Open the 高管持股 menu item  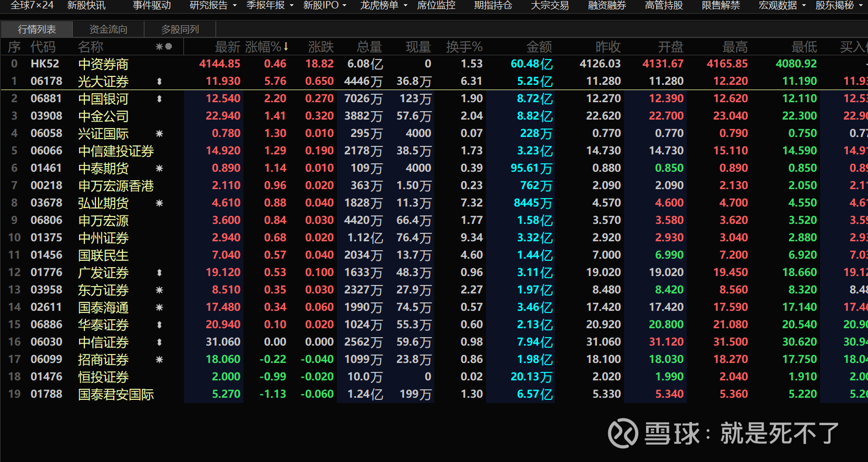tap(664, 5)
